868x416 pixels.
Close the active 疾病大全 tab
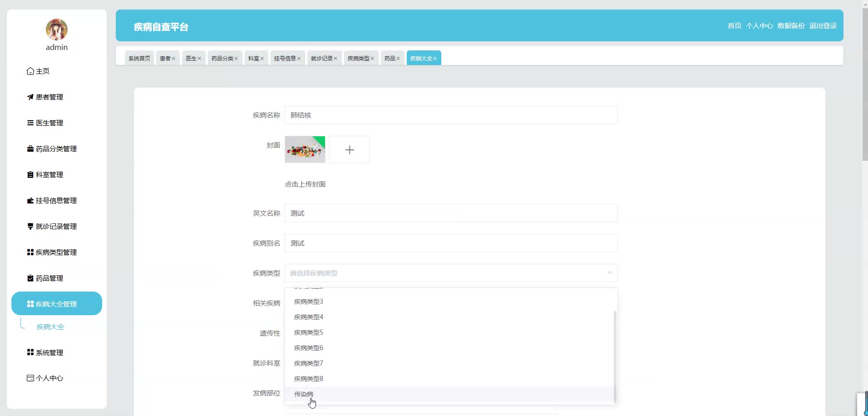point(435,59)
